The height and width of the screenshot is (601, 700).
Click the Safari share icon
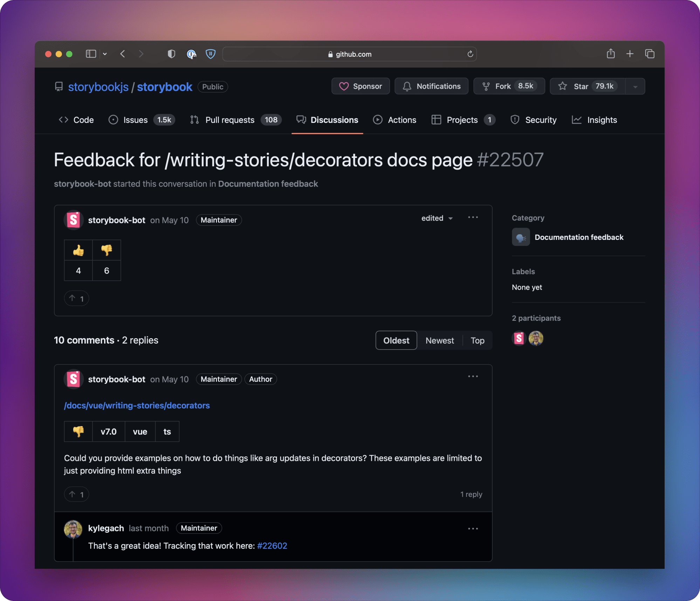[611, 54]
